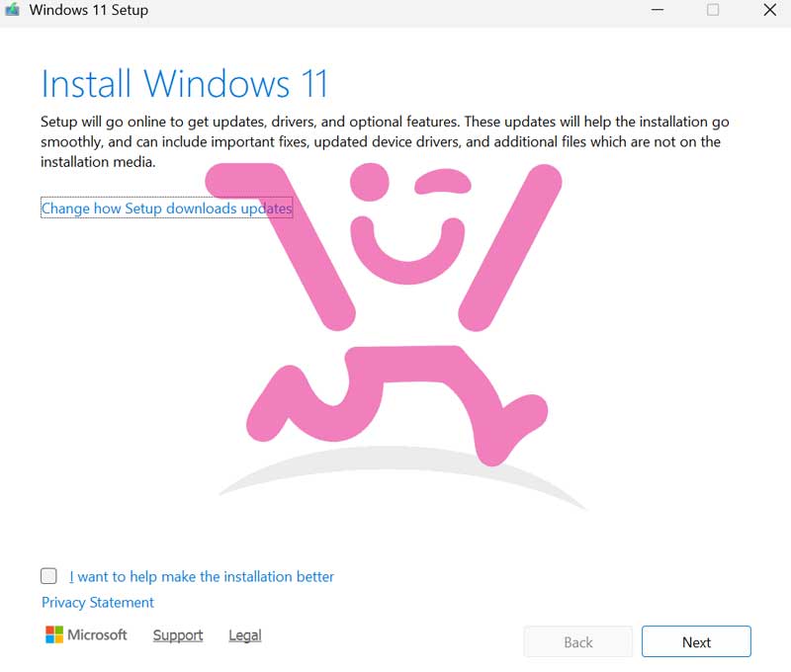Screen dimensions: 791x672
Task: Click the blue square of the Microsoft logo
Action: tap(50, 639)
